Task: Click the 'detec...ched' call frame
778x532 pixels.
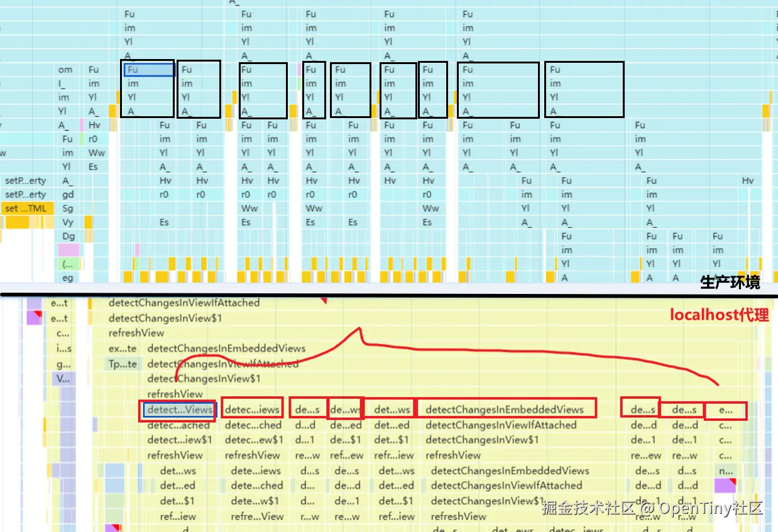Action: click(253, 425)
